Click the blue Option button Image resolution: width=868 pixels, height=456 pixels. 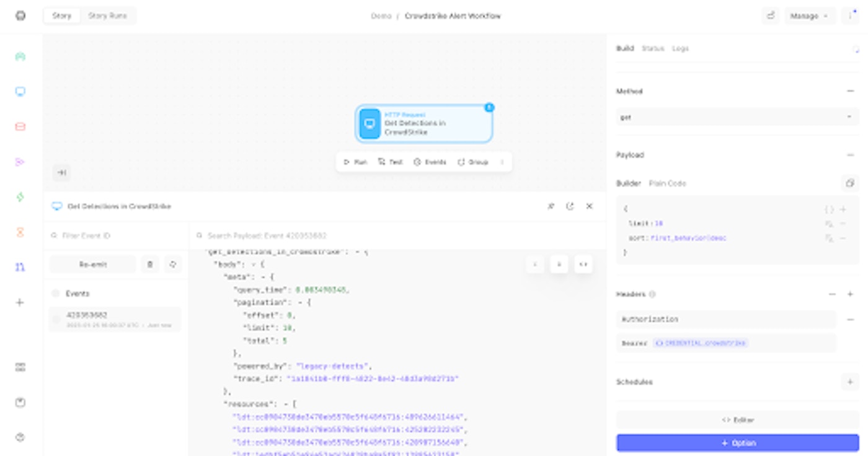[x=738, y=443]
